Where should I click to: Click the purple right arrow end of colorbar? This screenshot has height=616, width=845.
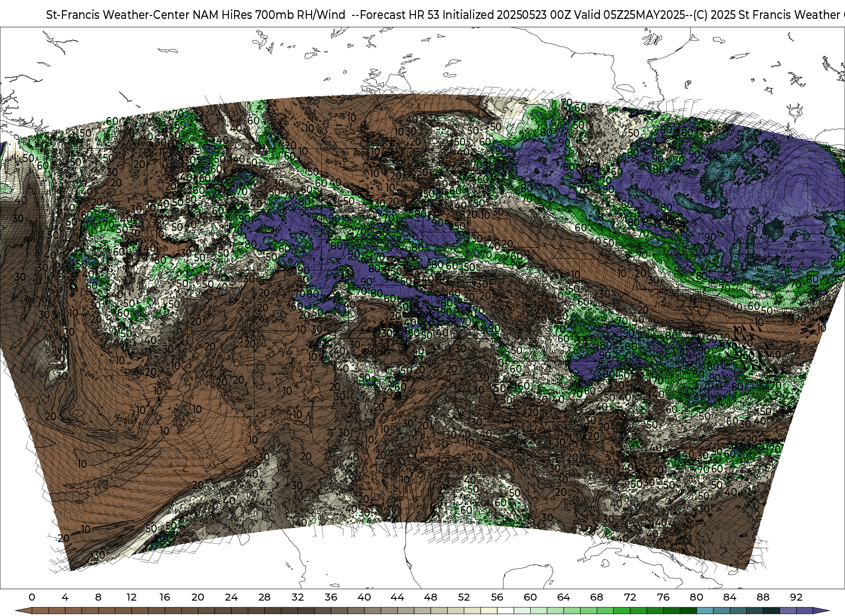(820, 611)
